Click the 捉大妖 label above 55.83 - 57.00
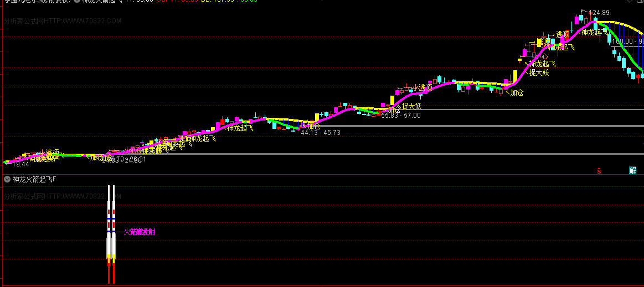The height and width of the screenshot is (287, 644). (x=411, y=106)
